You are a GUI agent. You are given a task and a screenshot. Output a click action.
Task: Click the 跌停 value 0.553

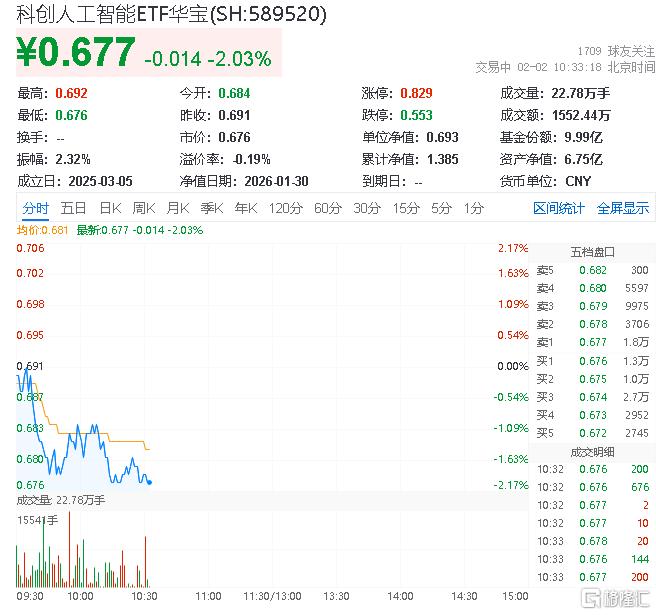416,115
